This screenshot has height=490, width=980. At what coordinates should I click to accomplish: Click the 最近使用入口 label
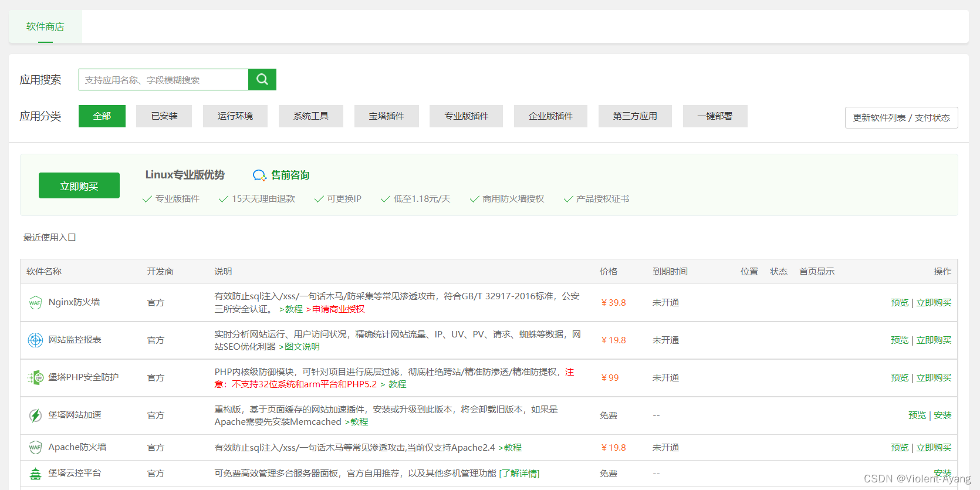point(50,238)
